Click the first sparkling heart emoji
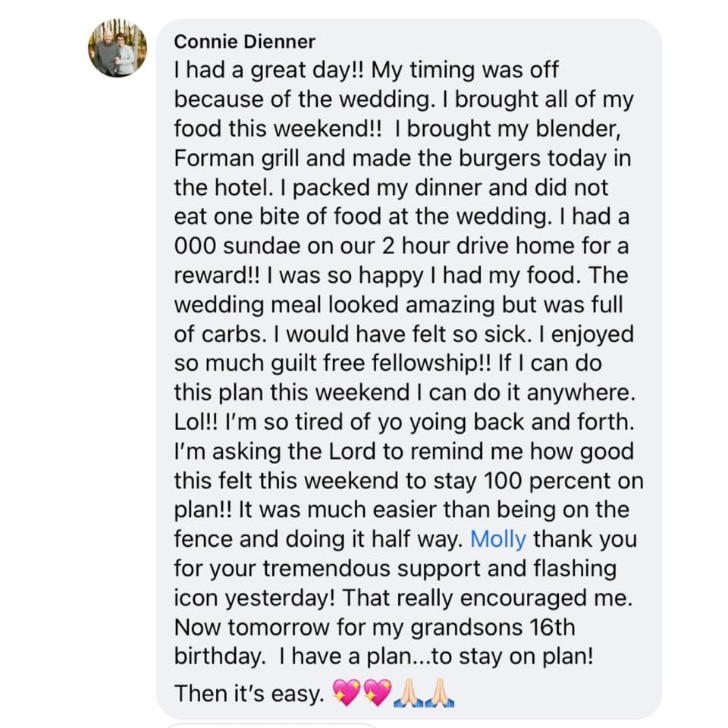728x728 pixels. (x=347, y=692)
